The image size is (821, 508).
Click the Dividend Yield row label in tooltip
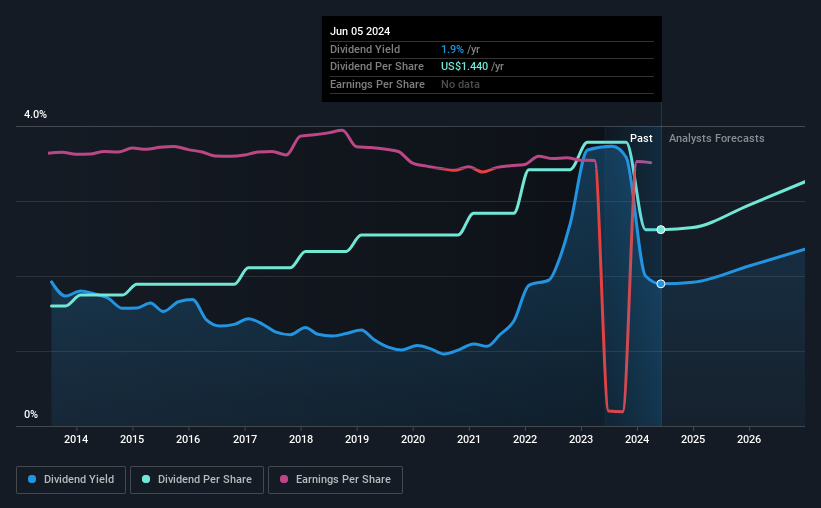coord(365,49)
